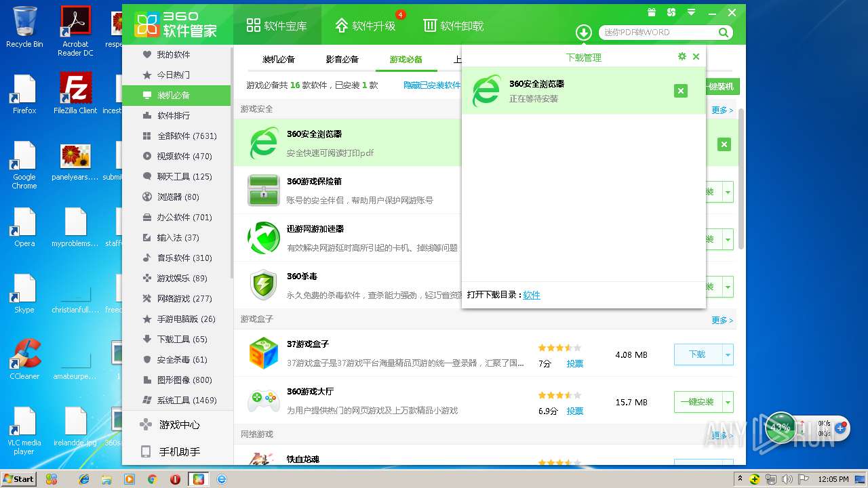Screen dimensions: 868x488
Task: Click the download manager arrow icon
Action: [x=584, y=33]
